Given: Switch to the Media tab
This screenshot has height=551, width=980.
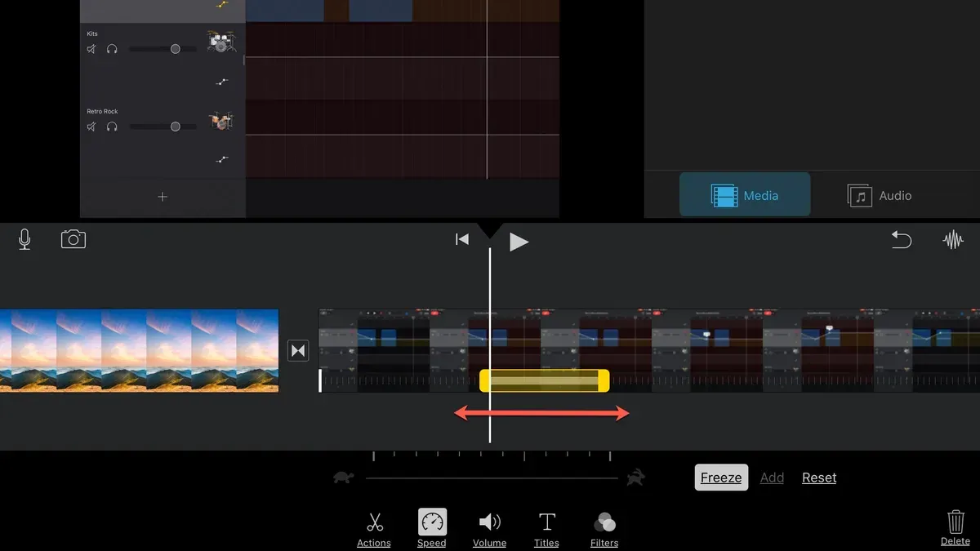Looking at the screenshot, I should tap(745, 195).
